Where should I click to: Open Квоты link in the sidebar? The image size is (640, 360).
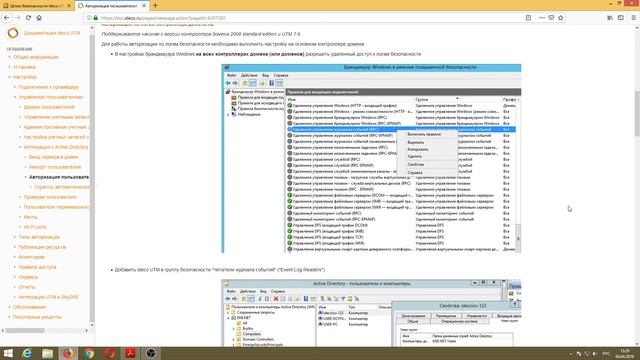[x=31, y=217]
